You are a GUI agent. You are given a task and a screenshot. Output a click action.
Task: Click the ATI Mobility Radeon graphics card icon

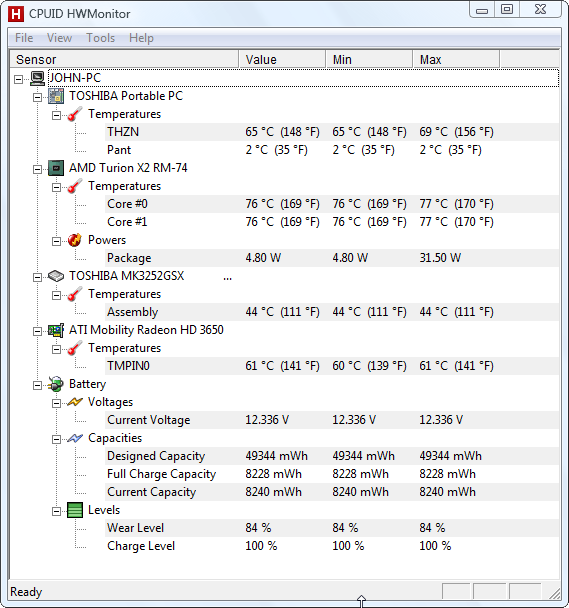[56, 330]
